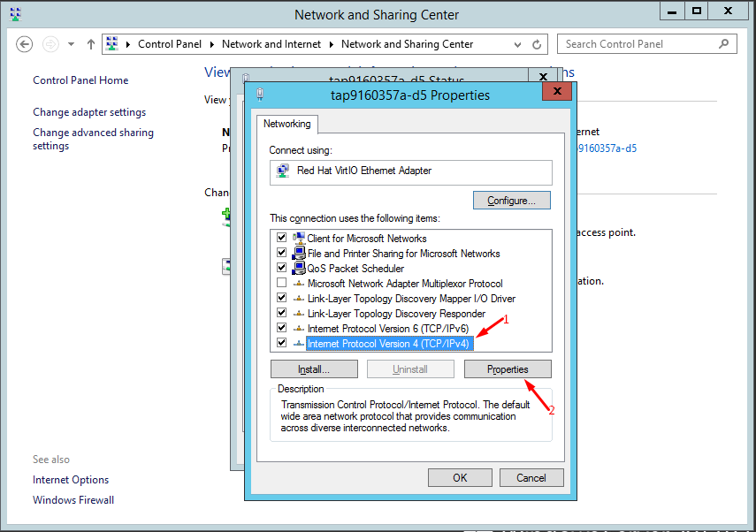Screen dimensions: 756x532
Task: Close the tap9160357a-d5 Properties dialog
Action: pos(557,91)
